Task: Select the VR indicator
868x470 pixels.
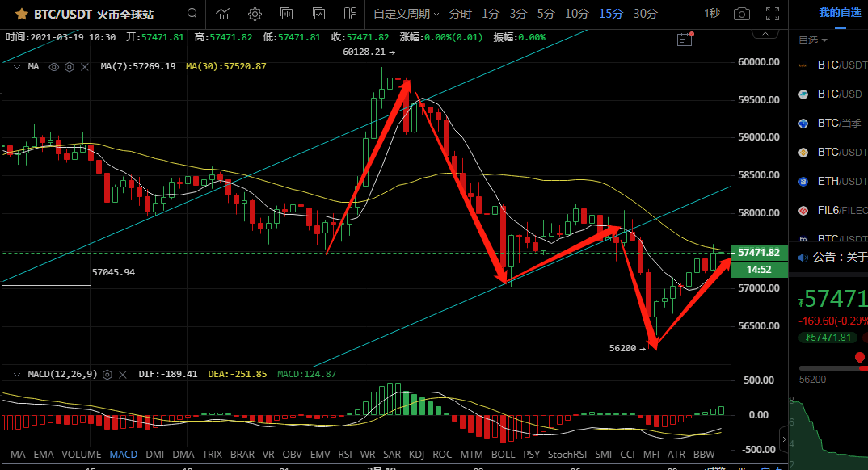Action: (268, 455)
